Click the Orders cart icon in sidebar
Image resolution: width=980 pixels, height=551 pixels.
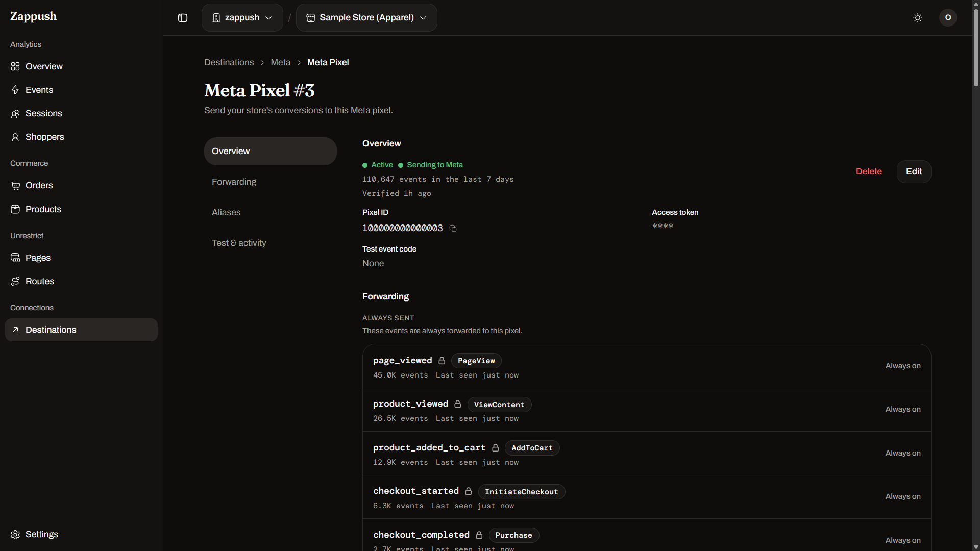point(15,186)
